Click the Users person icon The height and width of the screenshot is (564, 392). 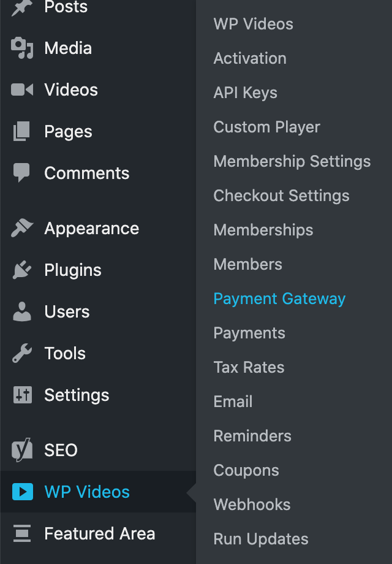click(22, 311)
